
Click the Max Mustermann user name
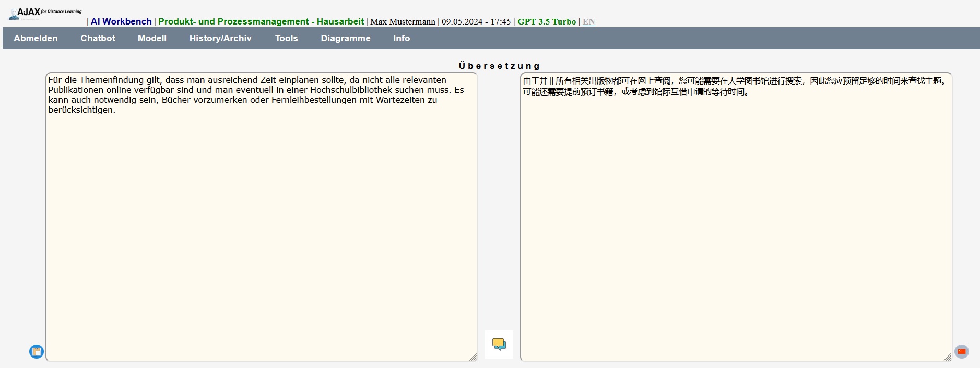click(x=403, y=22)
